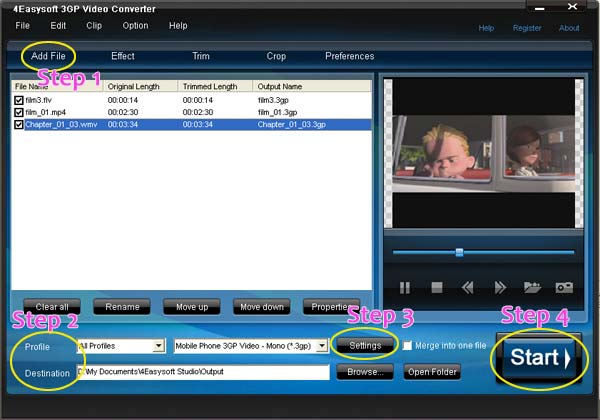Click Browse to choose destination
The width and height of the screenshot is (600, 420).
(x=365, y=372)
